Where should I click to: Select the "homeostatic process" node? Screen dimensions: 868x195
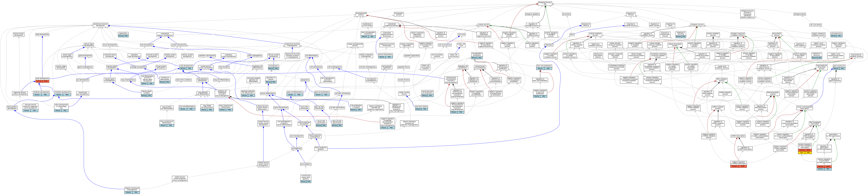point(399,14)
